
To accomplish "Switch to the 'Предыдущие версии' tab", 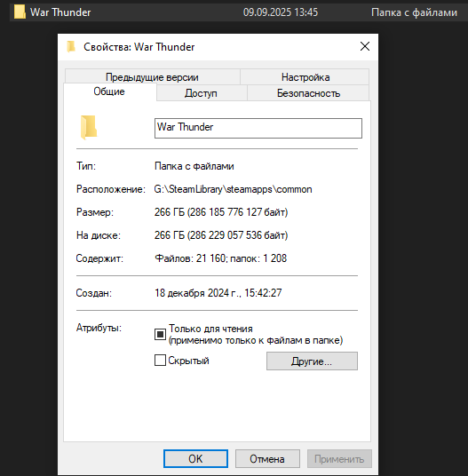I will pyautogui.click(x=153, y=76).
